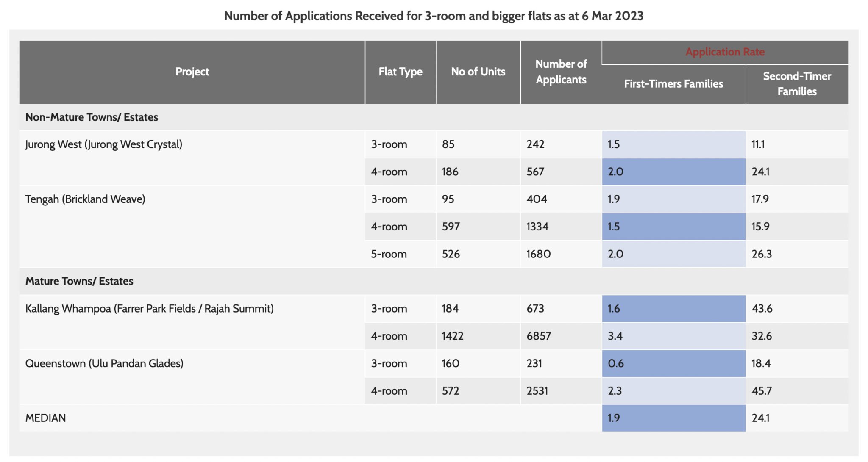Click the Number of Applicants header
The width and height of the screenshot is (868, 462).
[x=561, y=72]
